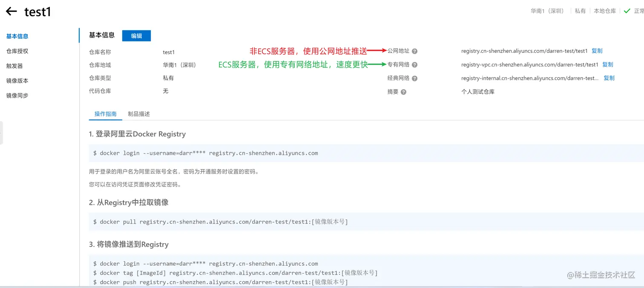Image resolution: width=644 pixels, height=288 pixels.
Task: Click the 代码仓库 value 无
Action: pos(166,91)
